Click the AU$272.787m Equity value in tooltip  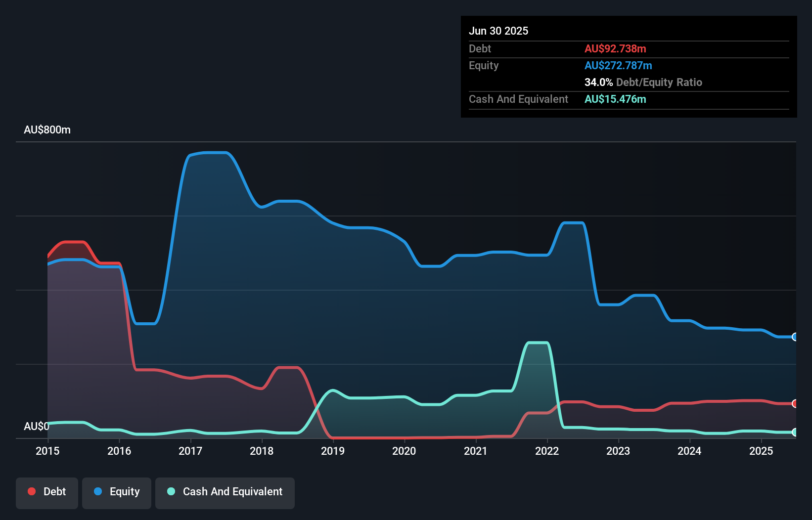tap(618, 65)
